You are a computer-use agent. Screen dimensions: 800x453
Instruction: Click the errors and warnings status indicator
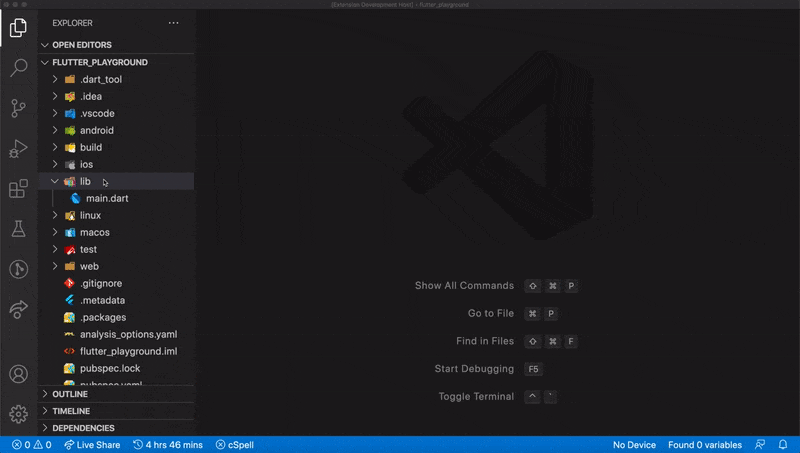(x=32, y=445)
